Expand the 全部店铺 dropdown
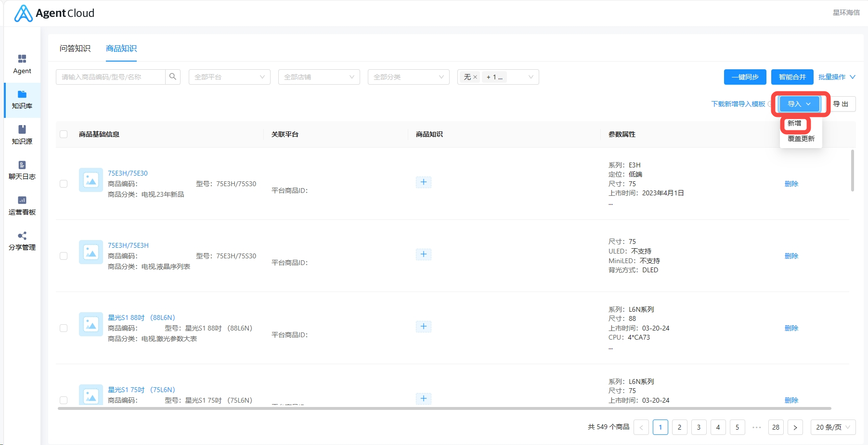 [319, 77]
